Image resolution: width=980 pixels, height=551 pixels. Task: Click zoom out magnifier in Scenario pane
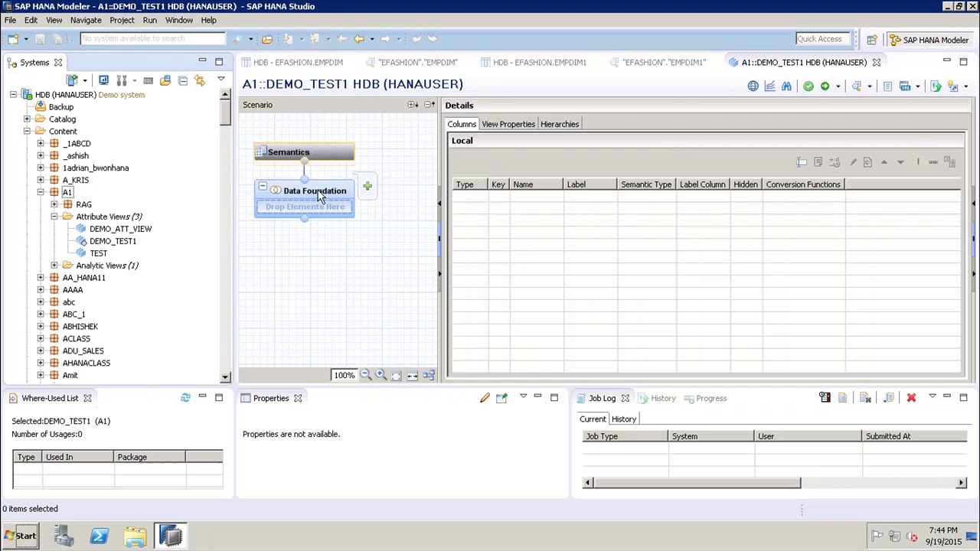(x=365, y=375)
